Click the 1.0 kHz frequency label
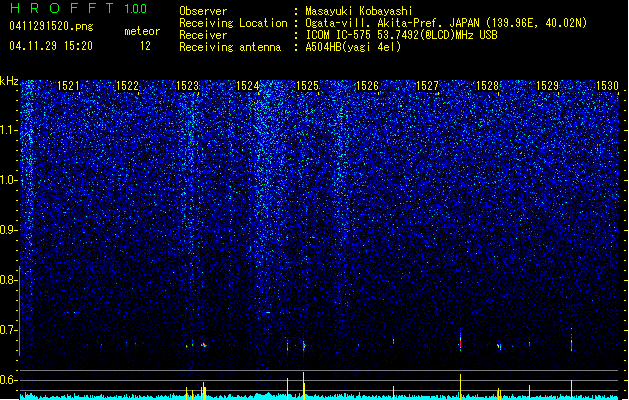Screen dimensions: 629x400 pyautogui.click(x=9, y=181)
